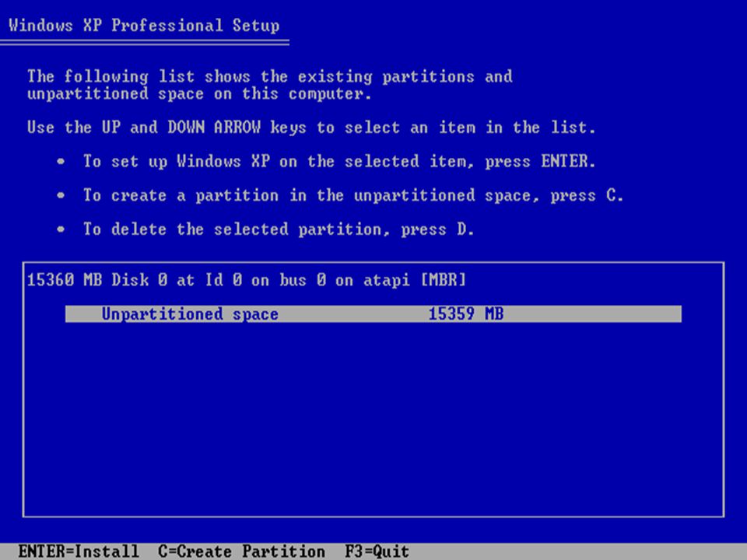Viewport: 747px width, 560px height.
Task: Select the Unpartitioned space 15359 MB row
Action: click(373, 313)
